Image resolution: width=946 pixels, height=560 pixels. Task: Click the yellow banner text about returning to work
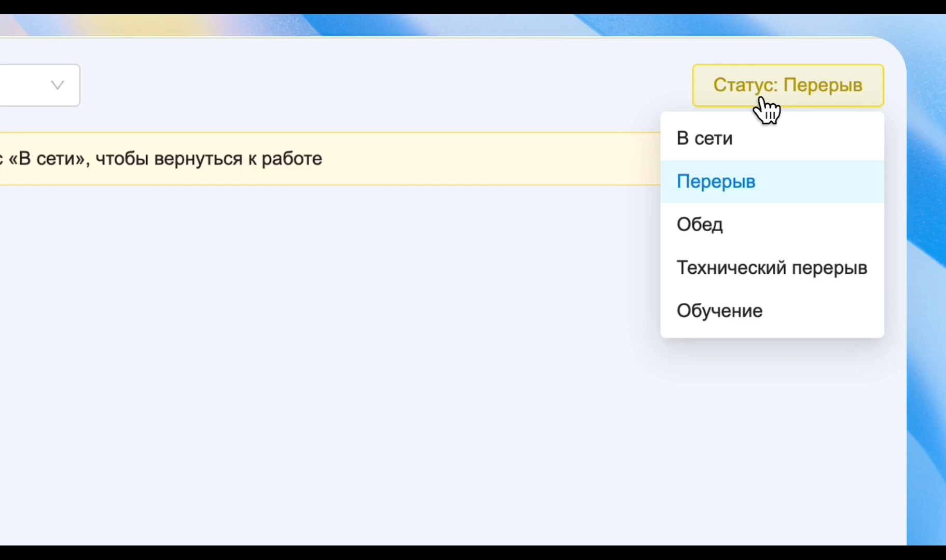coord(161,159)
